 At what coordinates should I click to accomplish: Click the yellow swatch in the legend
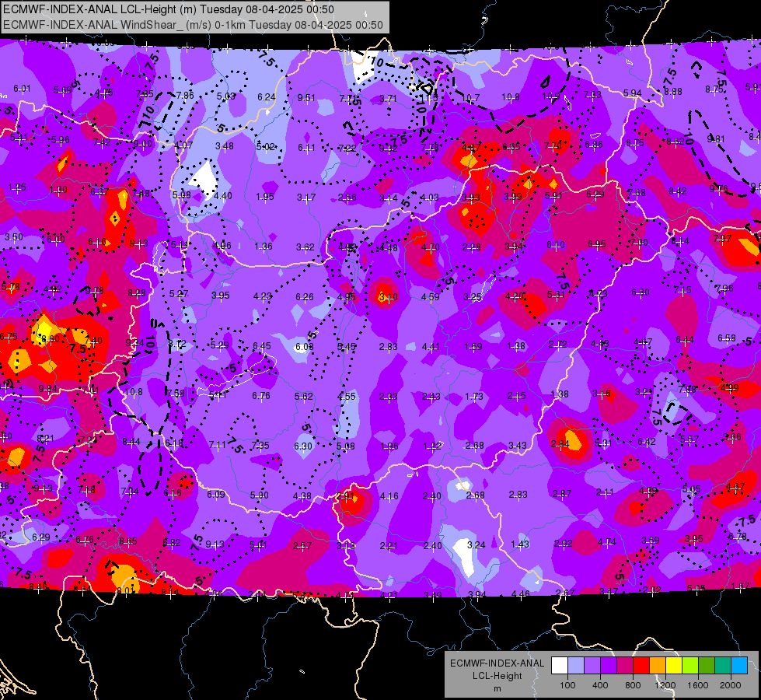(x=674, y=665)
